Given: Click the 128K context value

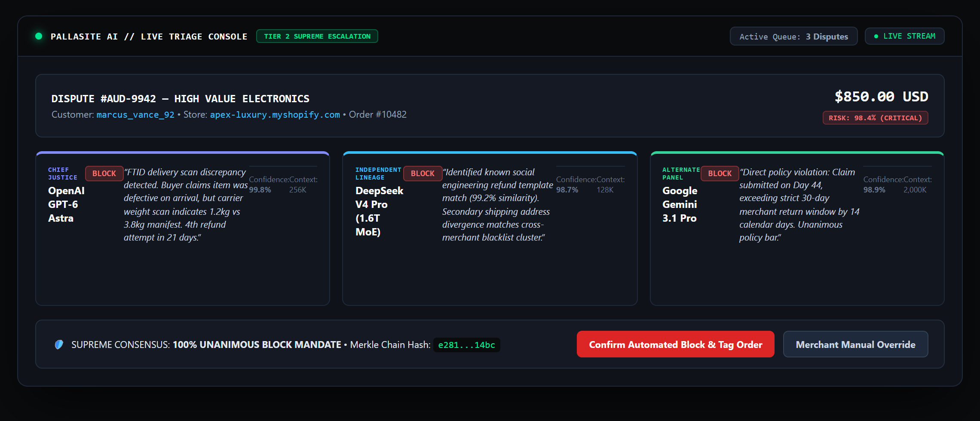Looking at the screenshot, I should point(605,190).
